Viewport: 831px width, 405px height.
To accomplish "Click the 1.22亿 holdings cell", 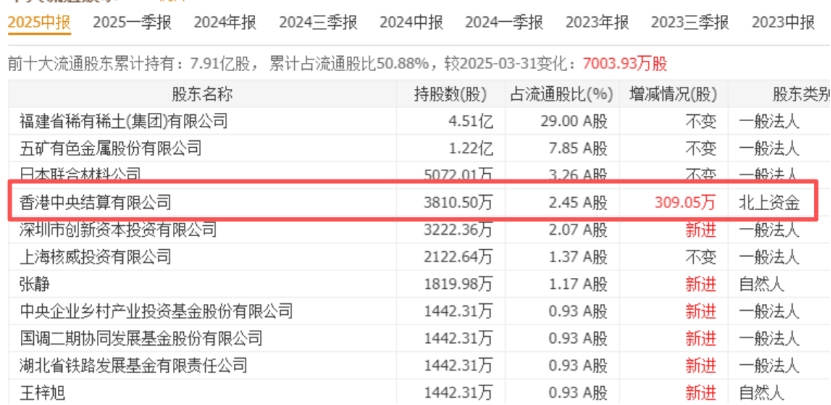I will coord(471,147).
